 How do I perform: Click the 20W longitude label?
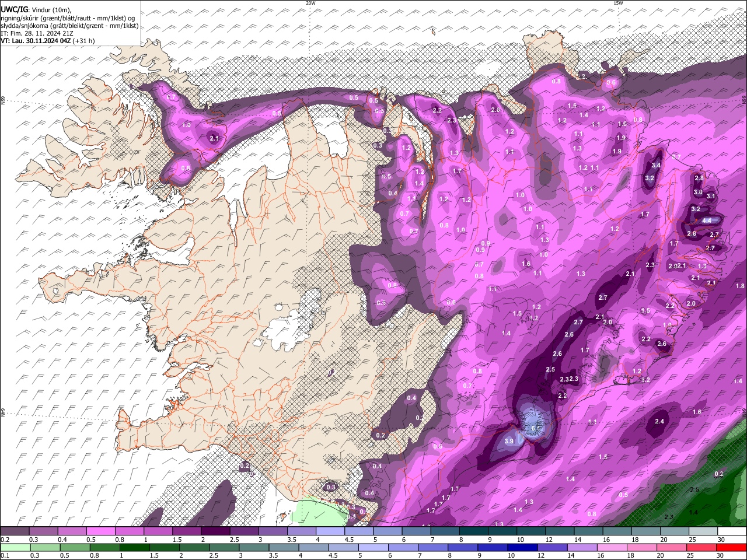click(310, 3)
